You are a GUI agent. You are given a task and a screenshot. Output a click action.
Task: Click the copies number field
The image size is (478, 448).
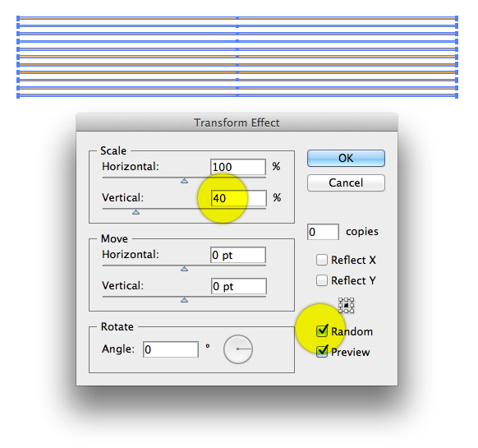coord(323,232)
